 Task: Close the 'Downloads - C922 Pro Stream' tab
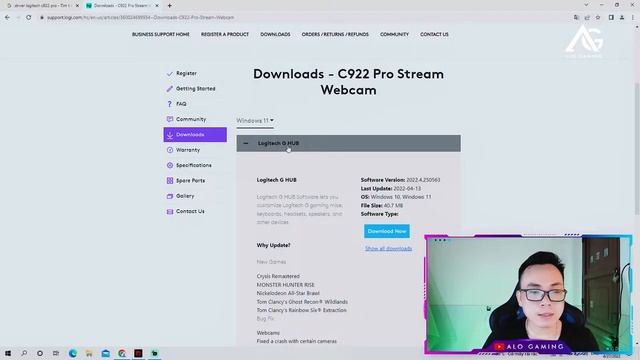[157, 6]
